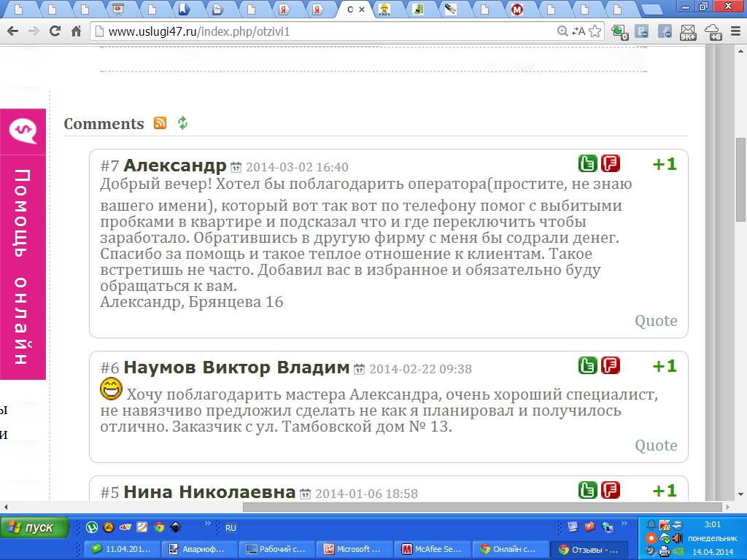The image size is (747, 560).
Task: Expand hidden quick launch icons chevron
Action: 208,524
